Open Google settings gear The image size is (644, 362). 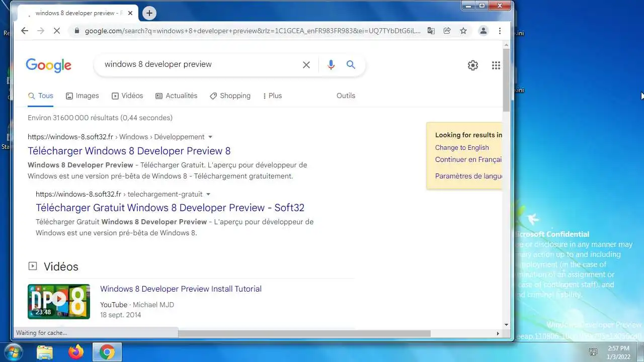click(x=473, y=65)
